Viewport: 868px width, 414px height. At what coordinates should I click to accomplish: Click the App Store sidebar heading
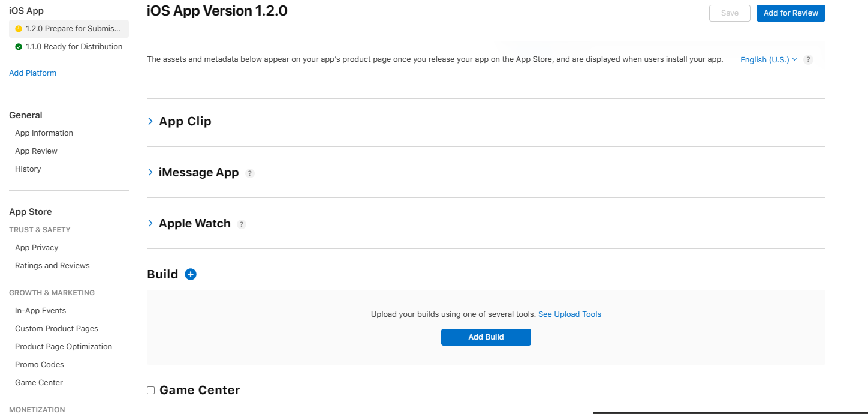[31, 212]
